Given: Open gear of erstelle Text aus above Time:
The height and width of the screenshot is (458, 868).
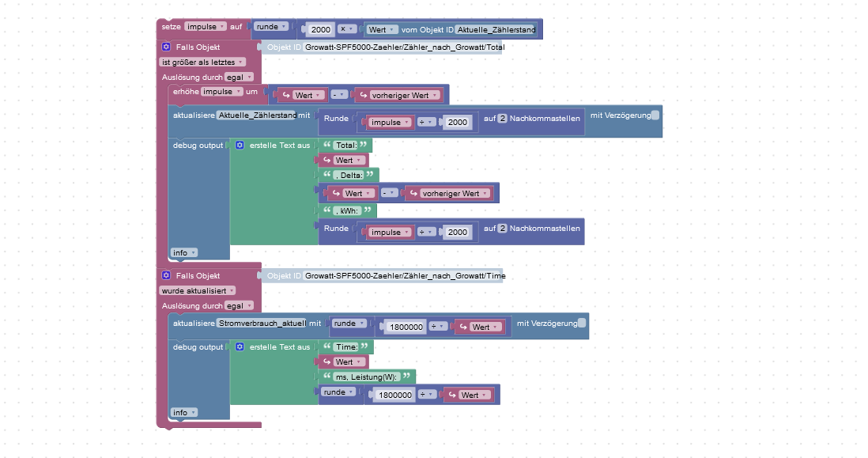Looking at the screenshot, I should point(240,346).
